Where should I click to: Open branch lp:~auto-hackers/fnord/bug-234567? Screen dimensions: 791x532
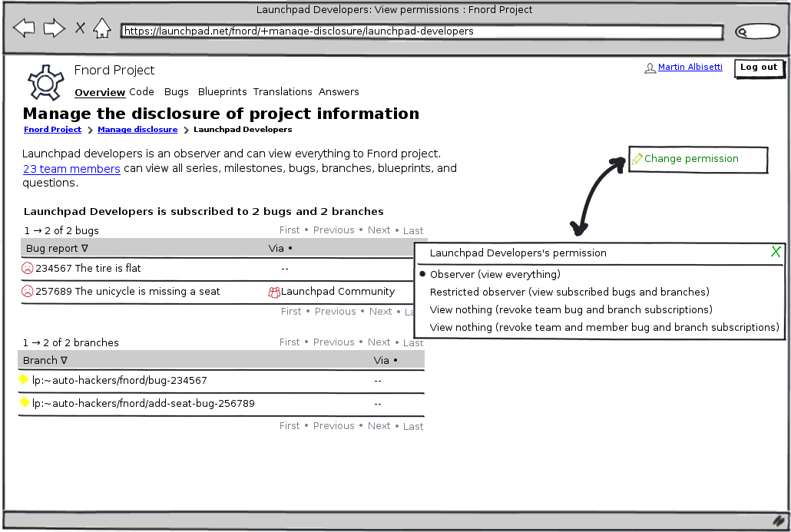(x=120, y=381)
